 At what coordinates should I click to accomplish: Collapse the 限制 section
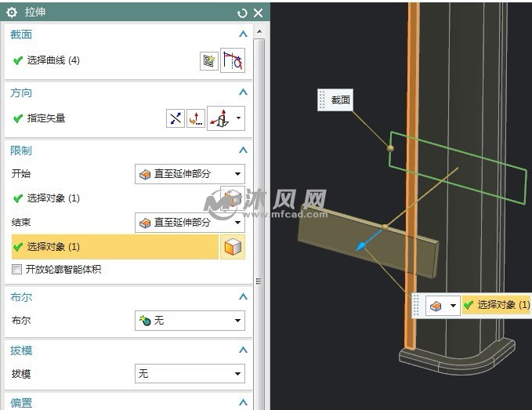point(243,150)
